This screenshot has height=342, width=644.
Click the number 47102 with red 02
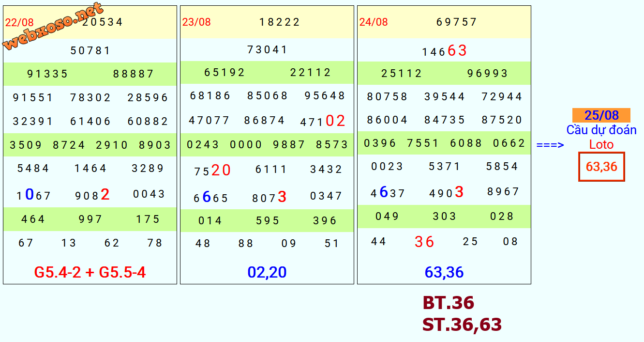pyautogui.click(x=323, y=121)
